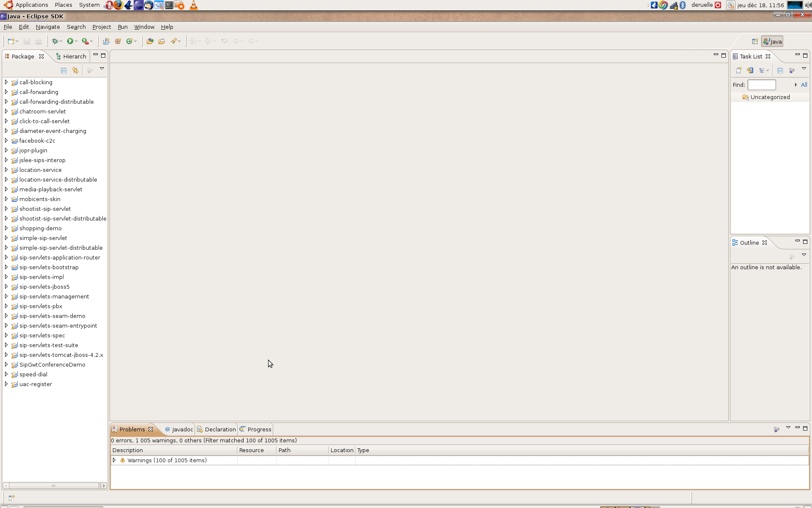
Task: Select the SipGwtConferenceDemo project
Action: (52, 364)
